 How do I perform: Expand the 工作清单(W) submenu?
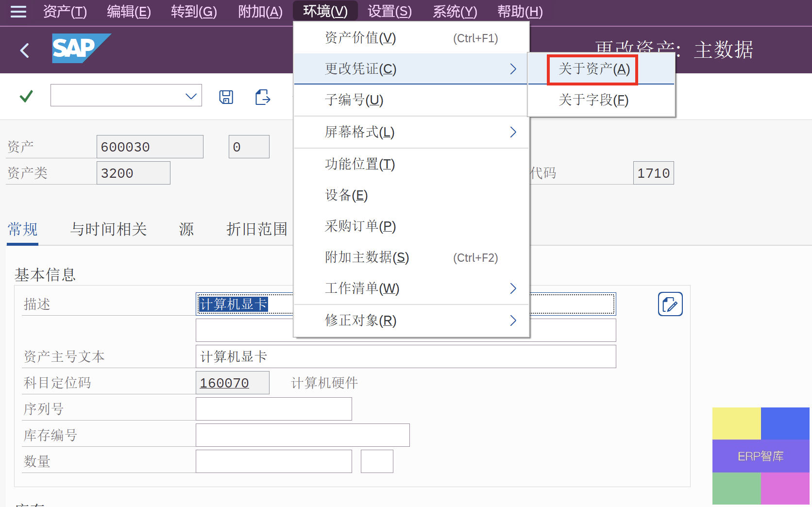tap(513, 288)
